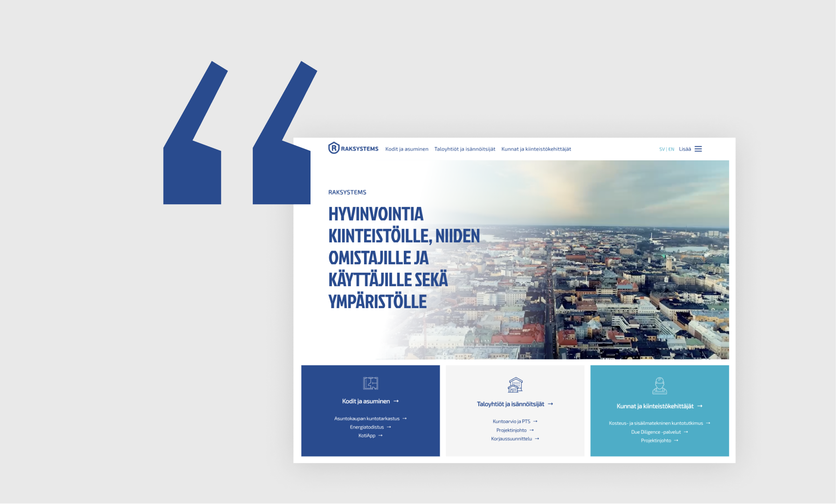Open Kunnat ja kiinteistökehittäjät card heading
The height and width of the screenshot is (504, 836).
click(x=659, y=407)
